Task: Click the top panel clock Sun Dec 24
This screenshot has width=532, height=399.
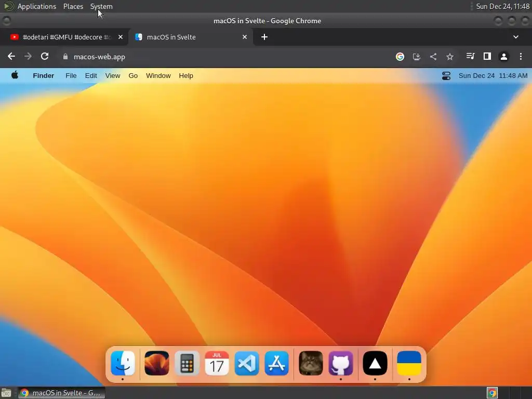Action: tap(502, 6)
